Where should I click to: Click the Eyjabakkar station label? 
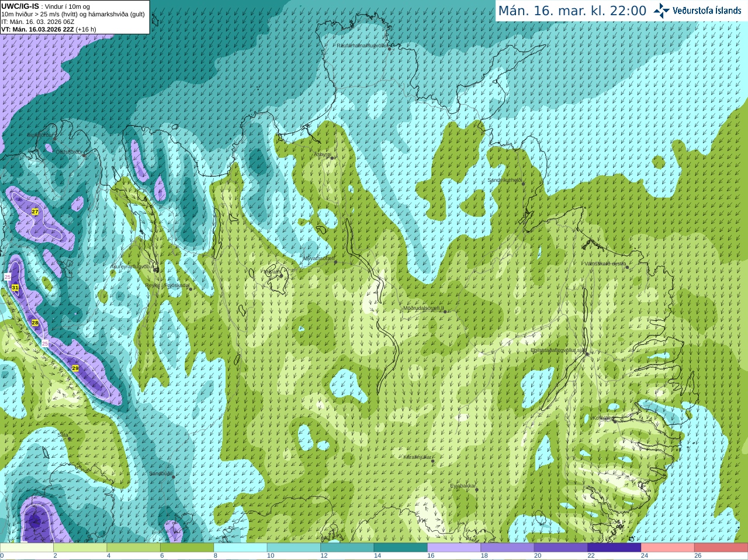463,486
